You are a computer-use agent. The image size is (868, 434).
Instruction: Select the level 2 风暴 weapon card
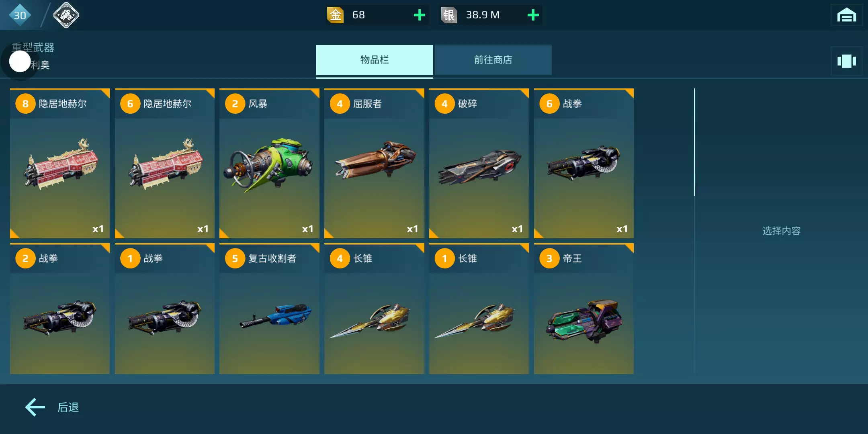pyautogui.click(x=269, y=163)
